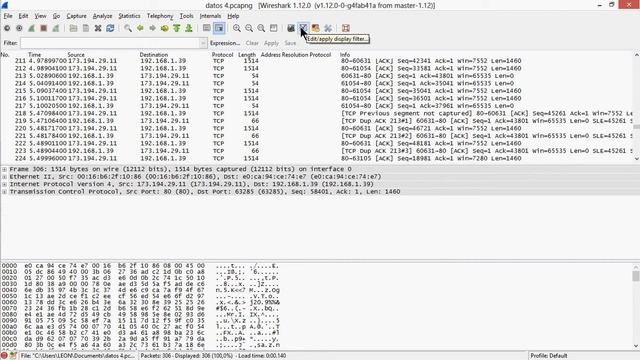Open the View menu
The height and width of the screenshot is (360, 640).
coord(40,16)
